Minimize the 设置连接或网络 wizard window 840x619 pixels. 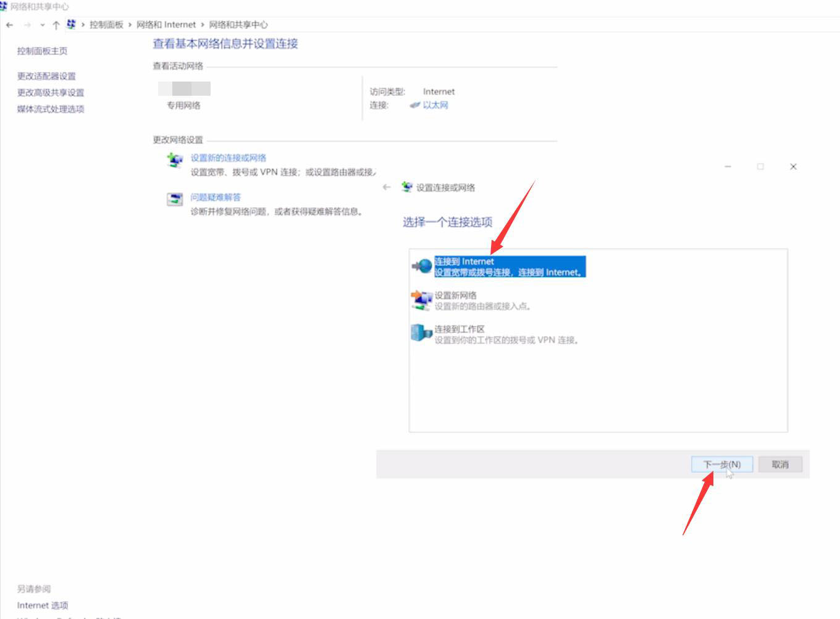pyautogui.click(x=728, y=167)
